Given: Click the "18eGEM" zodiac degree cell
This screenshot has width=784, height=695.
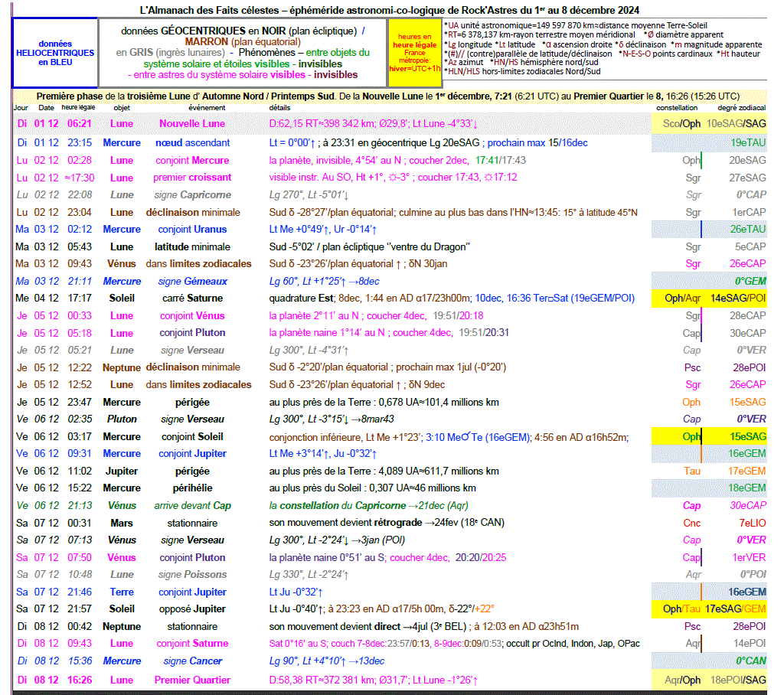Looking at the screenshot, I should (x=747, y=488).
